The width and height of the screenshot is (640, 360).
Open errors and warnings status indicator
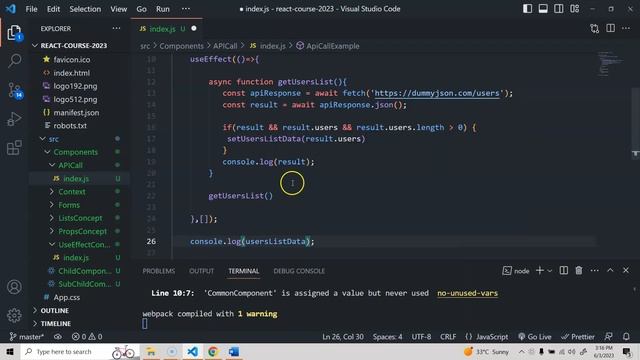87,337
